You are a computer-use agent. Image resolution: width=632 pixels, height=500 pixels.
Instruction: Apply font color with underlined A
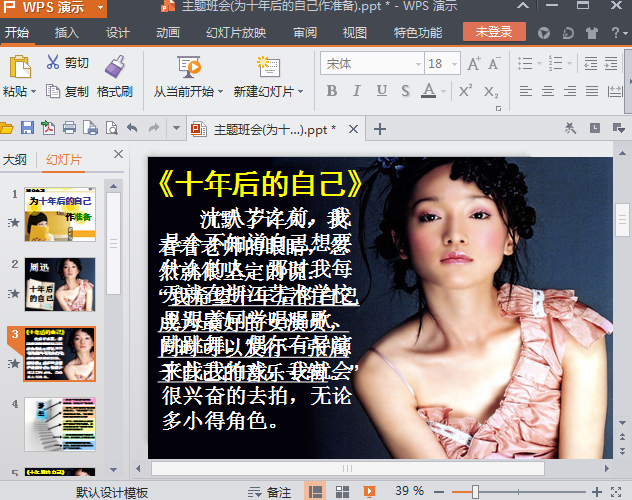tap(428, 91)
